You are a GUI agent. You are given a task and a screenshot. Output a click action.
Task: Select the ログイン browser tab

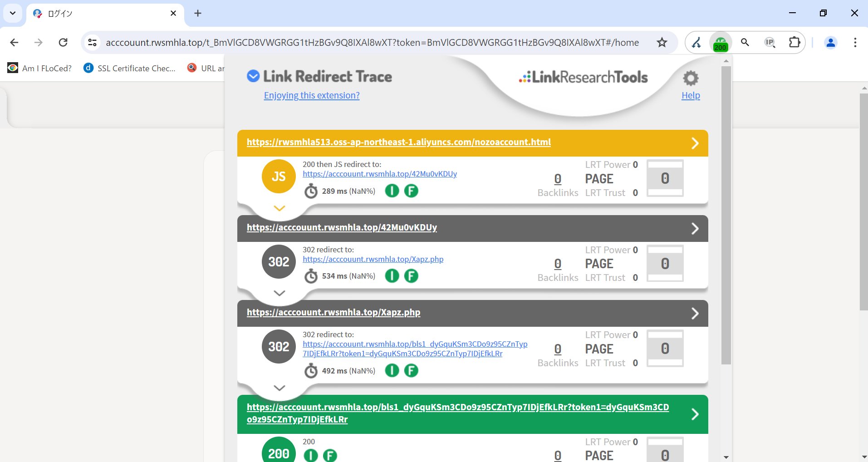(105, 14)
